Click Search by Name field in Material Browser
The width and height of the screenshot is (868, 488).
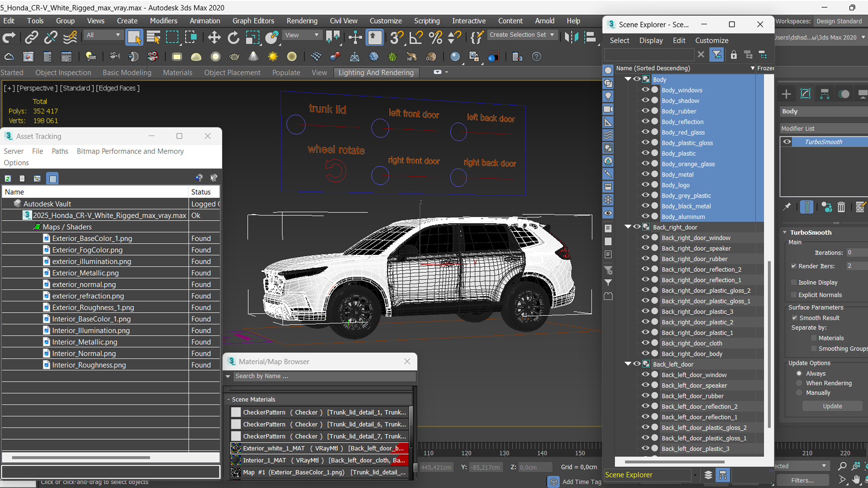tap(325, 376)
